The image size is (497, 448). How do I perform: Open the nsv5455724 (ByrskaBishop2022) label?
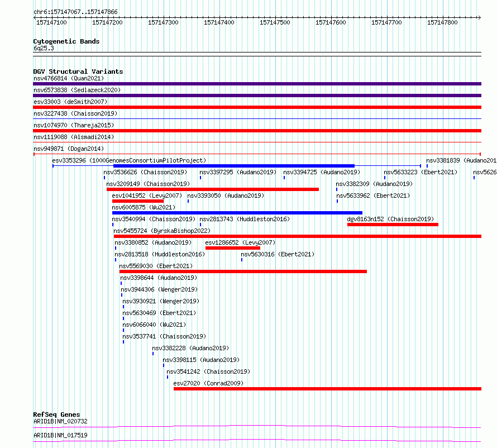click(162, 231)
